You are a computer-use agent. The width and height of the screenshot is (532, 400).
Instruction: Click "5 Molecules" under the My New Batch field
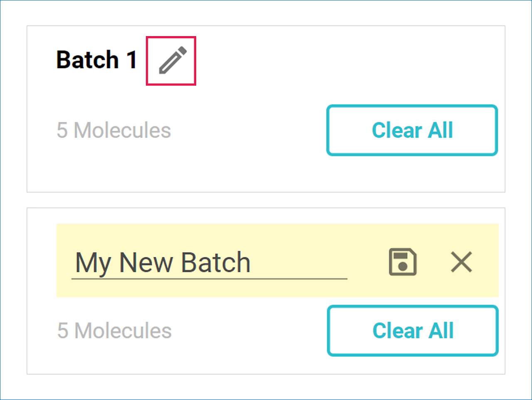point(114,331)
